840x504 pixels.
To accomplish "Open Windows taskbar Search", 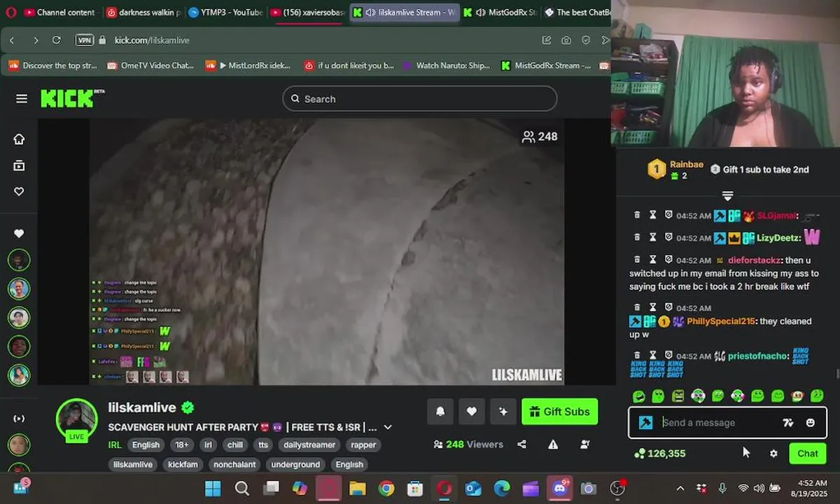I will pos(241,488).
